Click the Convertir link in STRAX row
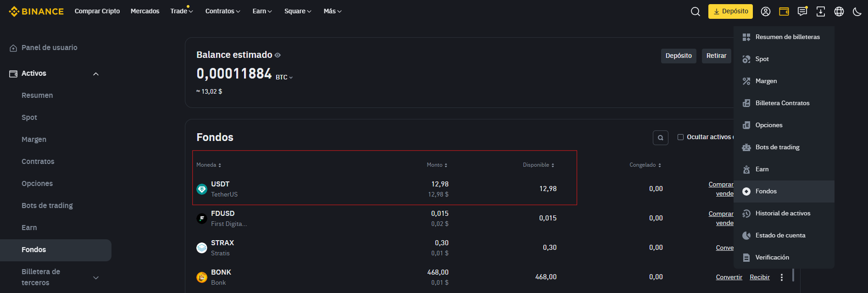Screen dimensions: 868x293 click(725, 248)
